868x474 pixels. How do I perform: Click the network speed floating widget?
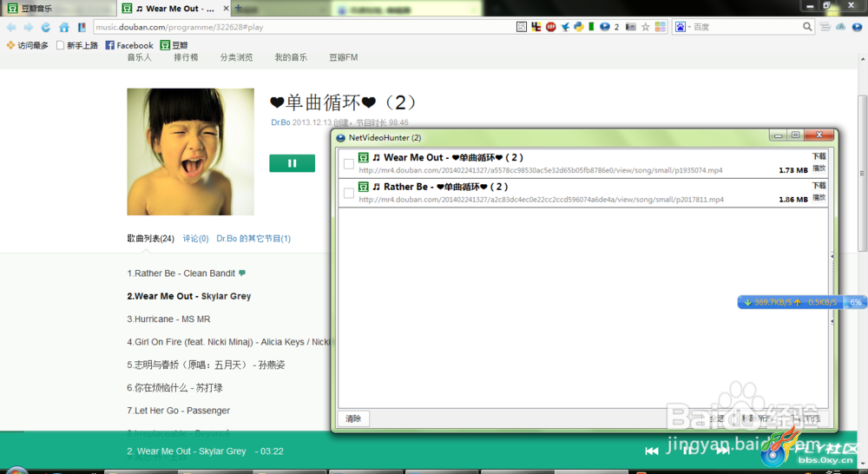800,302
